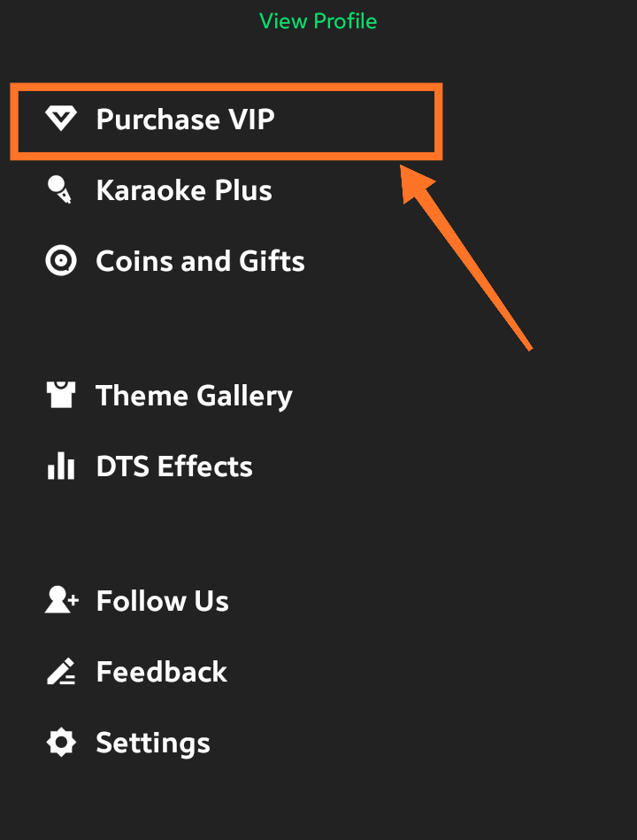The height and width of the screenshot is (840, 637).
Task: Tap the Follow Us text label
Action: tap(163, 601)
